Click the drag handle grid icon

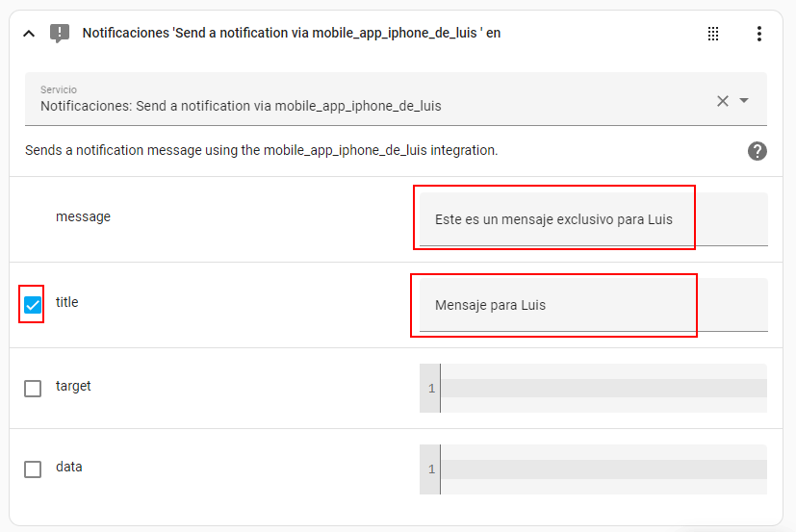tap(713, 34)
